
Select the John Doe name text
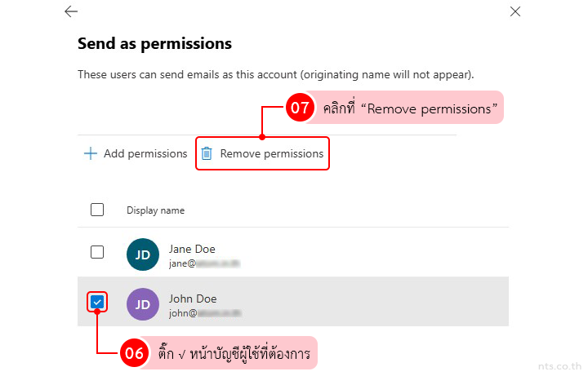point(193,299)
